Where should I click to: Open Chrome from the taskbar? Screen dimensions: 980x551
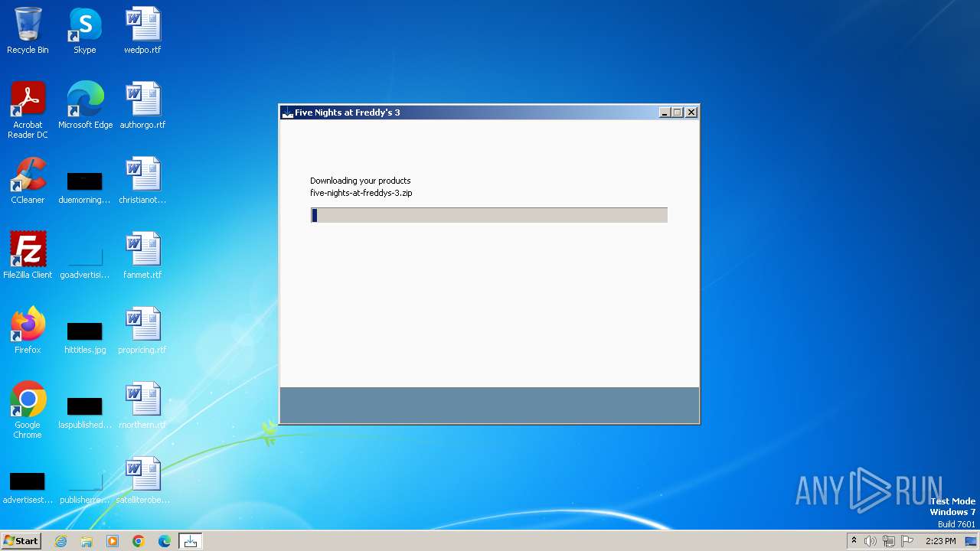coord(139,541)
